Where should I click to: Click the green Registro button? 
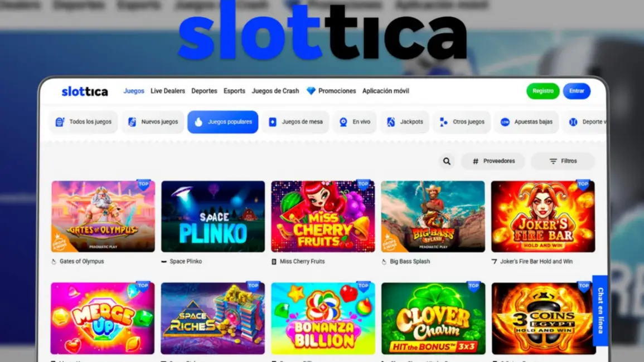[543, 91]
